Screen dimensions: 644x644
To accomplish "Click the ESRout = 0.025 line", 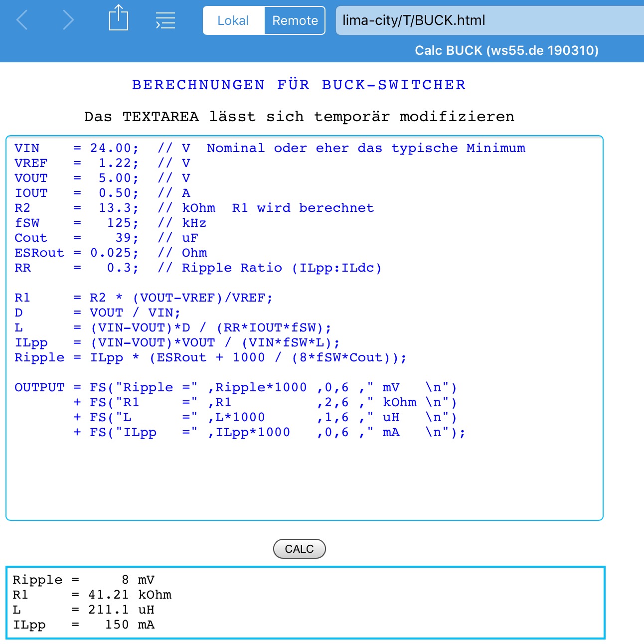I will pos(111,253).
